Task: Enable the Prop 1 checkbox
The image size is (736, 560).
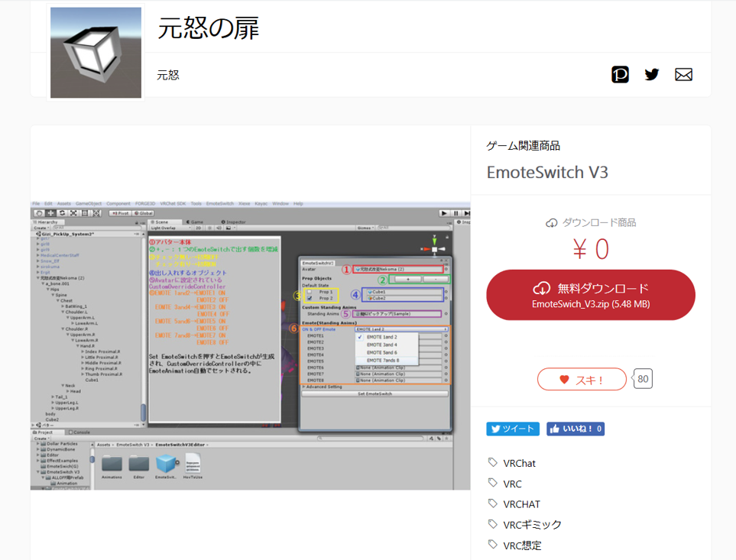Action: click(x=308, y=291)
